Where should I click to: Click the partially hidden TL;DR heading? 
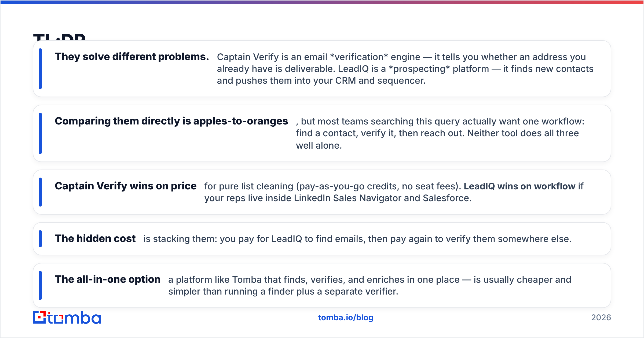coord(59,37)
